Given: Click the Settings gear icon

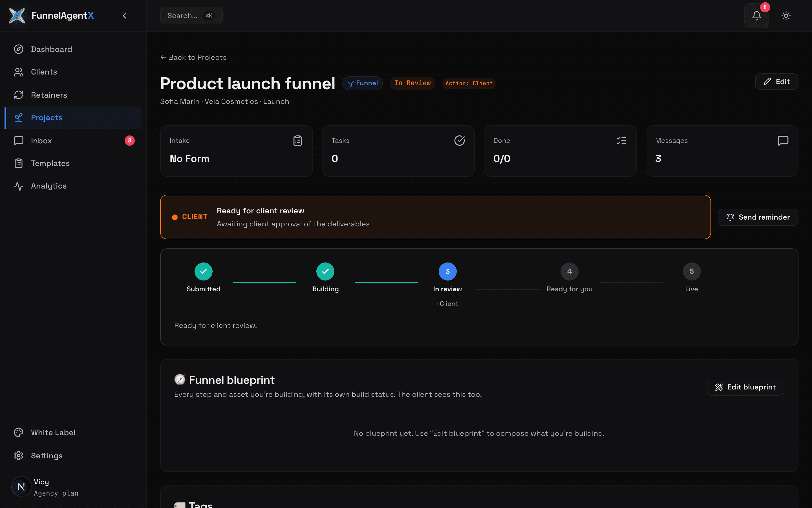Looking at the screenshot, I should click(18, 456).
